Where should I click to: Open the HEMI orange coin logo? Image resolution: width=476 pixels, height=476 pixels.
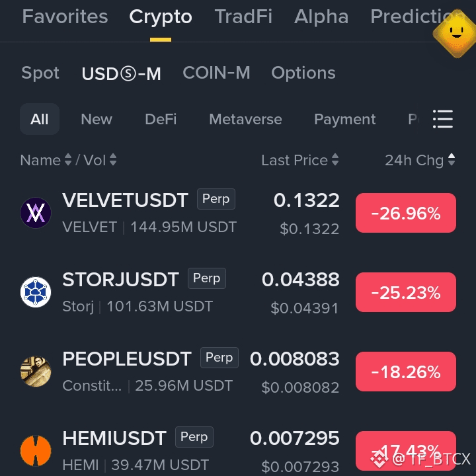pos(36,450)
